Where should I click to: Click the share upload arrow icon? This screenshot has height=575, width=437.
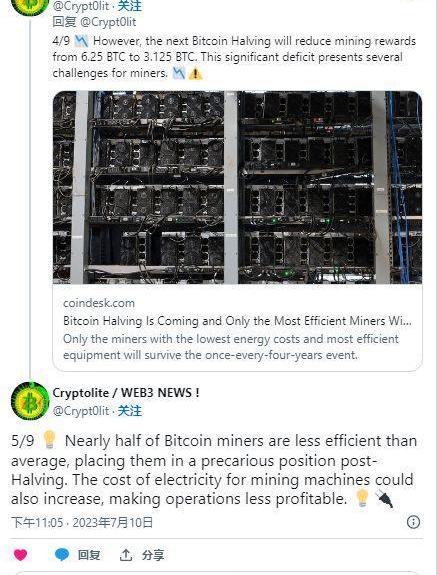point(125,555)
